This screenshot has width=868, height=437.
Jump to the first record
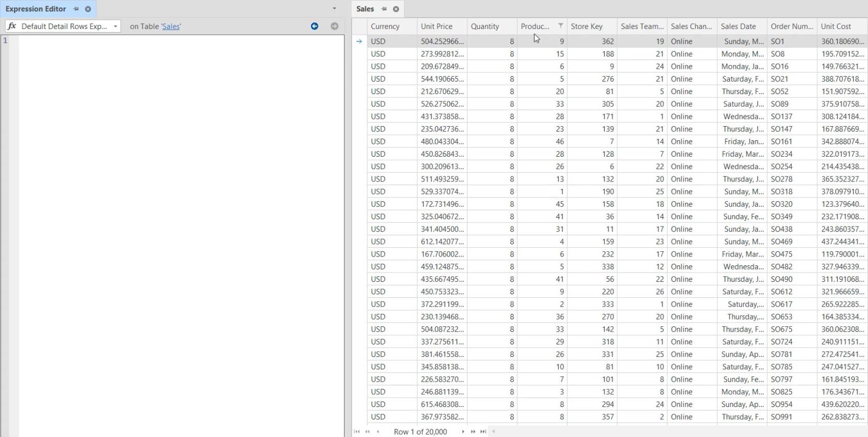[x=357, y=431]
